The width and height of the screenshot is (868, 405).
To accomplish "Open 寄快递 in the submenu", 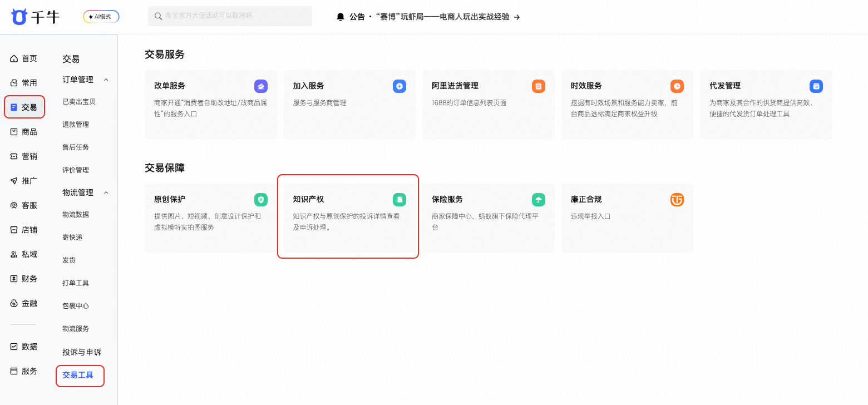I will 72,238.
